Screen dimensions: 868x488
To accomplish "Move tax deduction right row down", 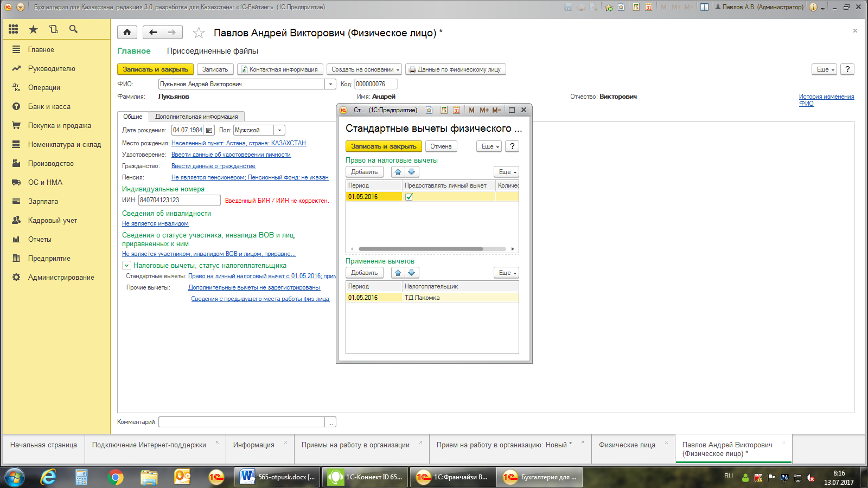I will tap(412, 172).
